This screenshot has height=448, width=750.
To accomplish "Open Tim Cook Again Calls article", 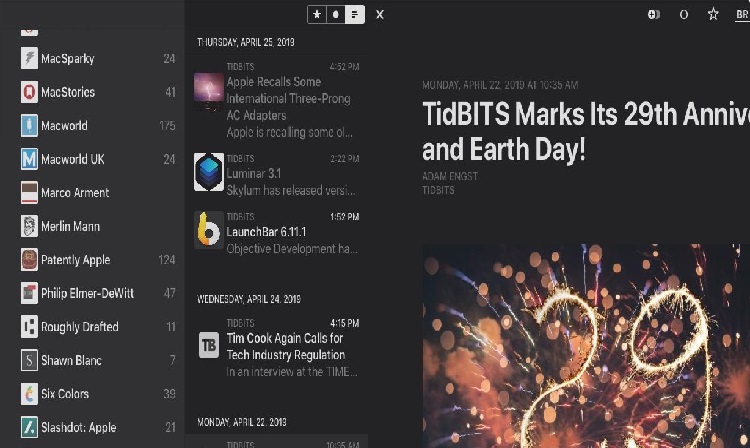I will 286,347.
